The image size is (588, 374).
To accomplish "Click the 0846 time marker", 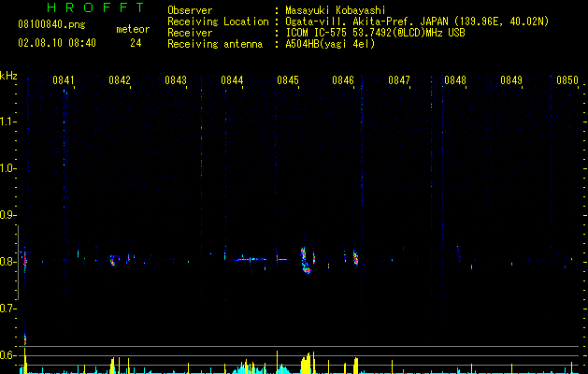I will click(x=343, y=80).
